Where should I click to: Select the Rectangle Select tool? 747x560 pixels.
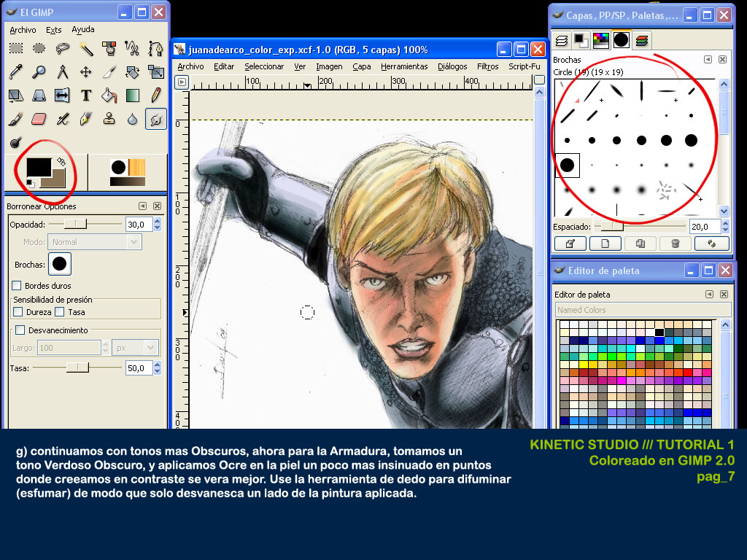click(16, 48)
